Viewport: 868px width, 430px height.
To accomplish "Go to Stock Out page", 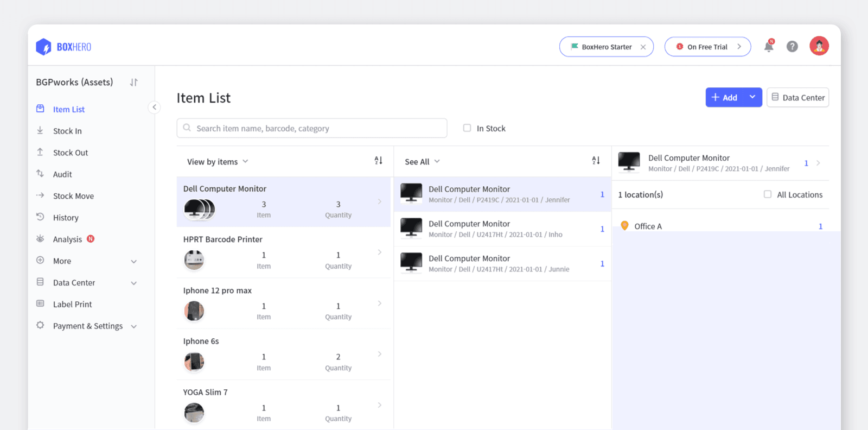I will click(71, 153).
